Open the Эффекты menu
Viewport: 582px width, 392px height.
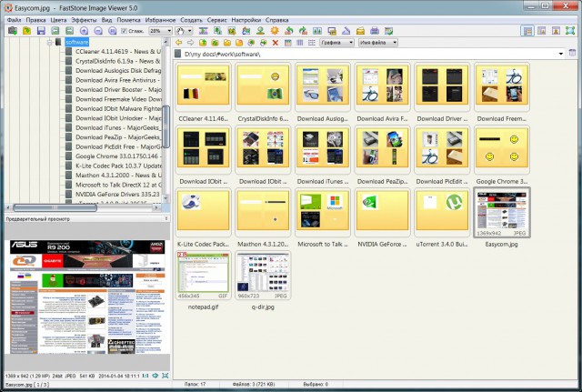point(84,20)
